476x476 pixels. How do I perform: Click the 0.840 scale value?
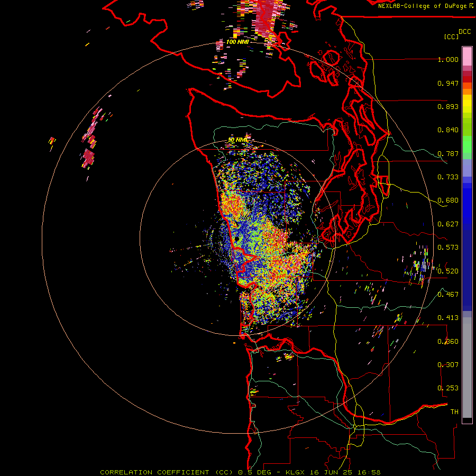pyautogui.click(x=448, y=130)
